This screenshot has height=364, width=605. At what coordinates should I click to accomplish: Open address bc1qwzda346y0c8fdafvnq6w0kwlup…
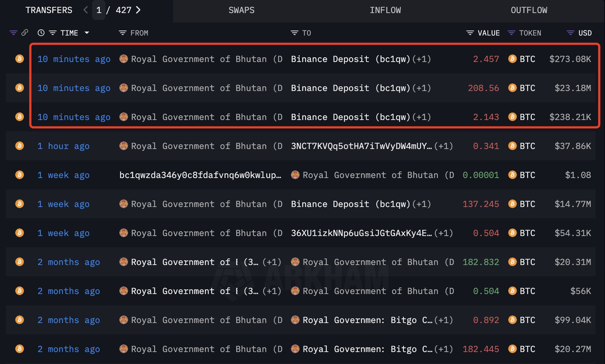200,175
